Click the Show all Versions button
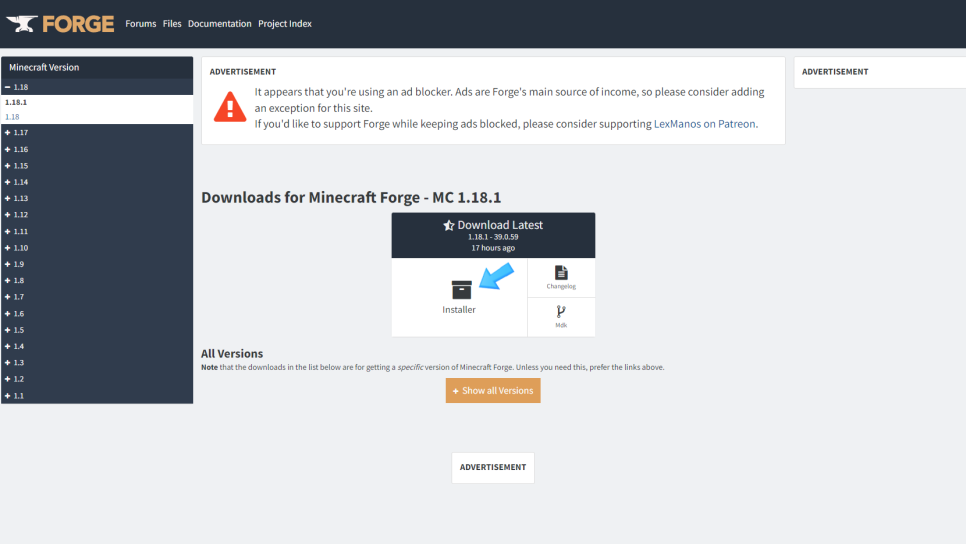Viewport: 966px width, 544px height. (x=493, y=391)
